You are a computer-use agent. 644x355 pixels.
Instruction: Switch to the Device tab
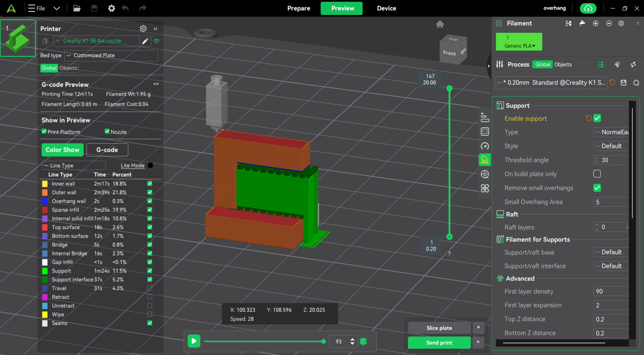(386, 8)
